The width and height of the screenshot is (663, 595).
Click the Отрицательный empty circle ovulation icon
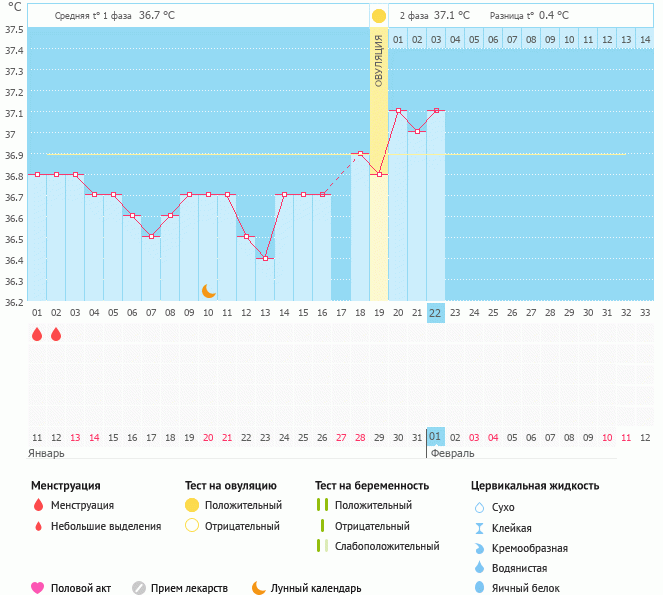[192, 526]
